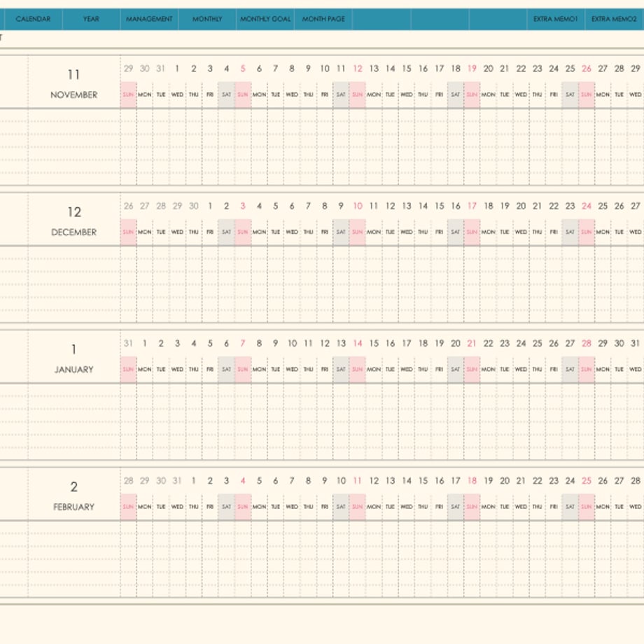Choose Sunday date 28 in January row

click(x=587, y=344)
